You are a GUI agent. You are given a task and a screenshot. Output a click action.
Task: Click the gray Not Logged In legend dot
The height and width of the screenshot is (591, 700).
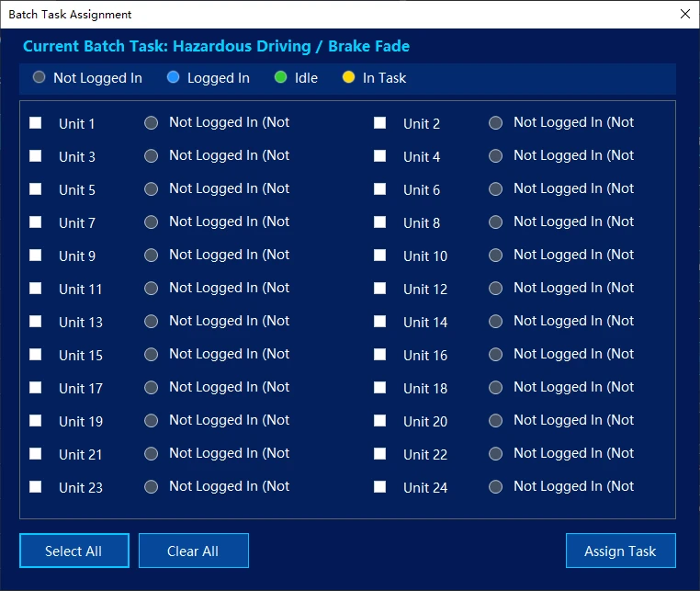pyautogui.click(x=39, y=77)
